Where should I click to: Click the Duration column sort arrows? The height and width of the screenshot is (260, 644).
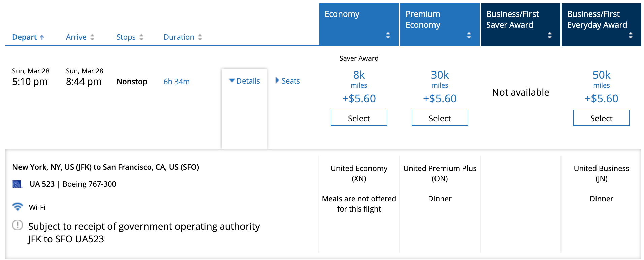coord(200,37)
